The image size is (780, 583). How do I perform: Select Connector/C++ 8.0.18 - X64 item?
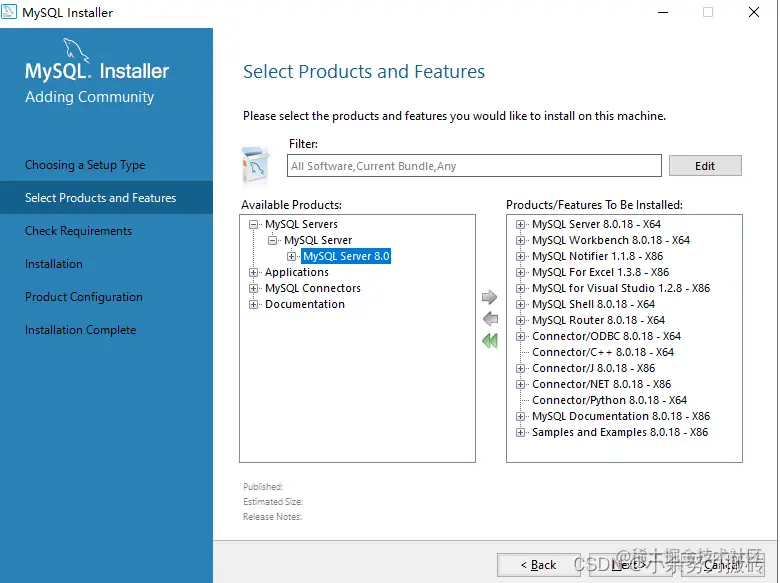click(x=603, y=352)
